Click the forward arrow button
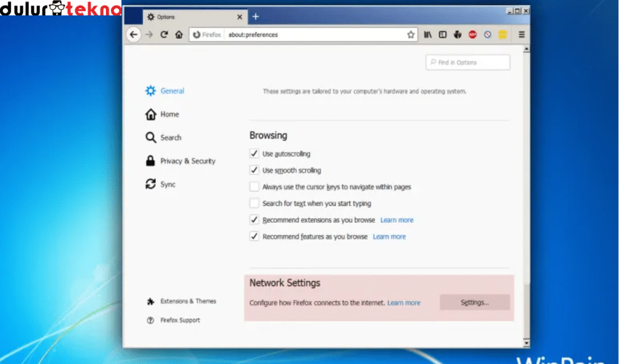 [149, 34]
